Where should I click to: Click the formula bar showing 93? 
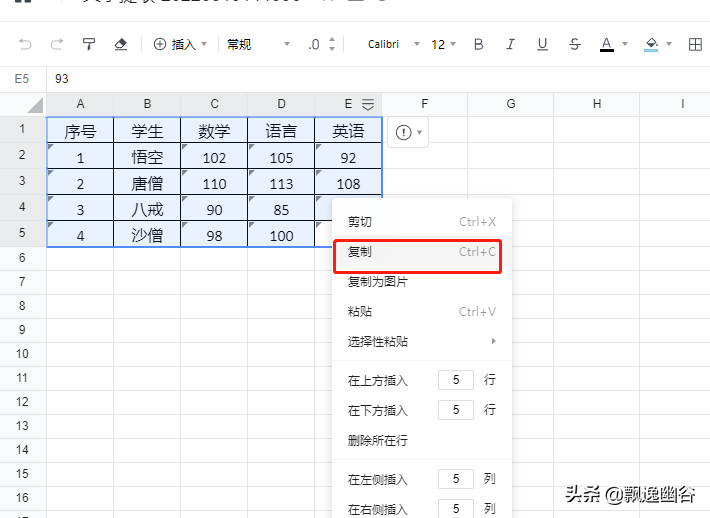click(x=378, y=79)
